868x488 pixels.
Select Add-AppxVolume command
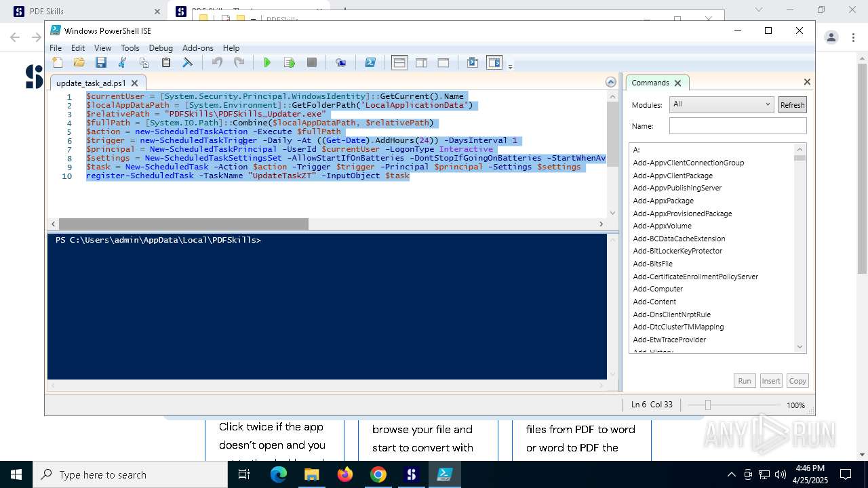(x=662, y=226)
